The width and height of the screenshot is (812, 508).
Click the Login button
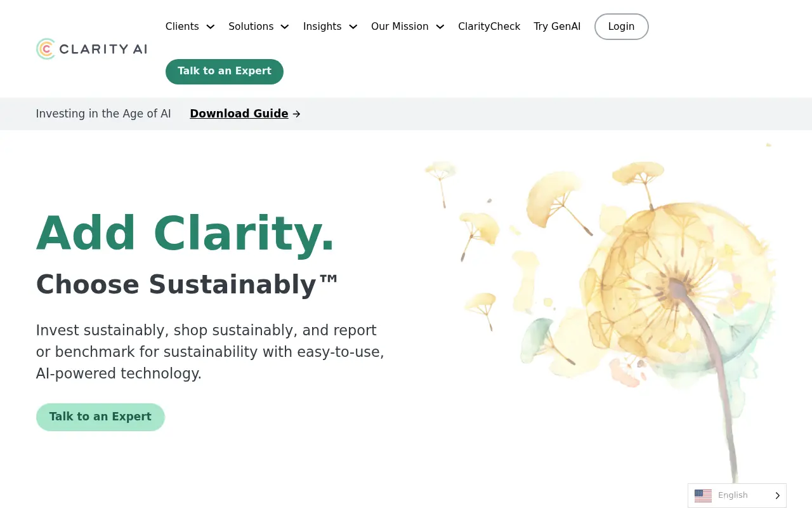tap(621, 27)
